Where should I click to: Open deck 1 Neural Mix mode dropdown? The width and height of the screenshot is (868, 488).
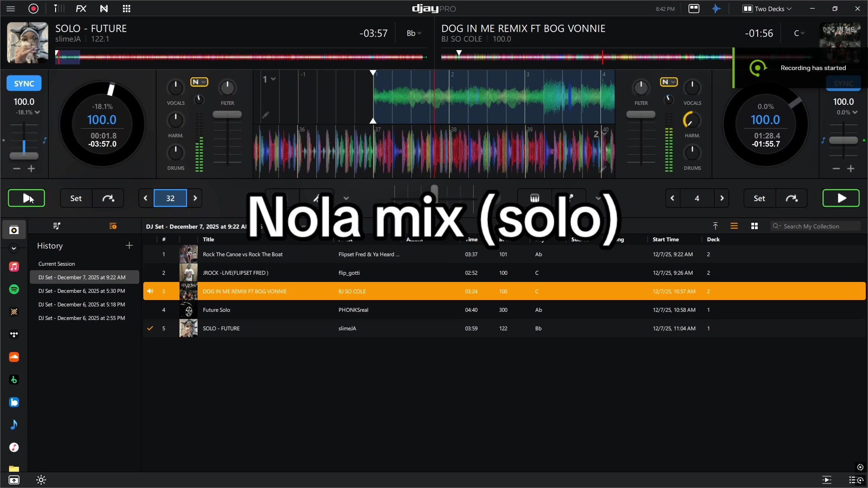tap(199, 82)
